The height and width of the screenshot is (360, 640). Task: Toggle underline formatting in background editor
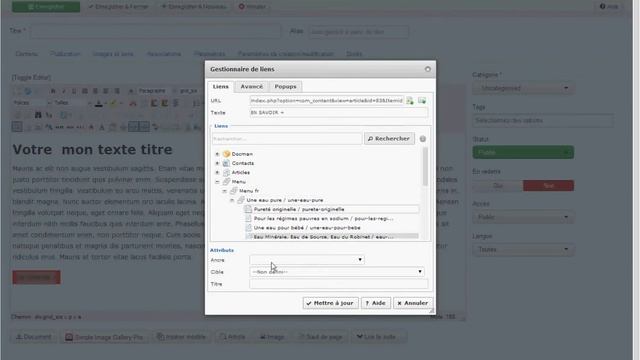pos(74,91)
